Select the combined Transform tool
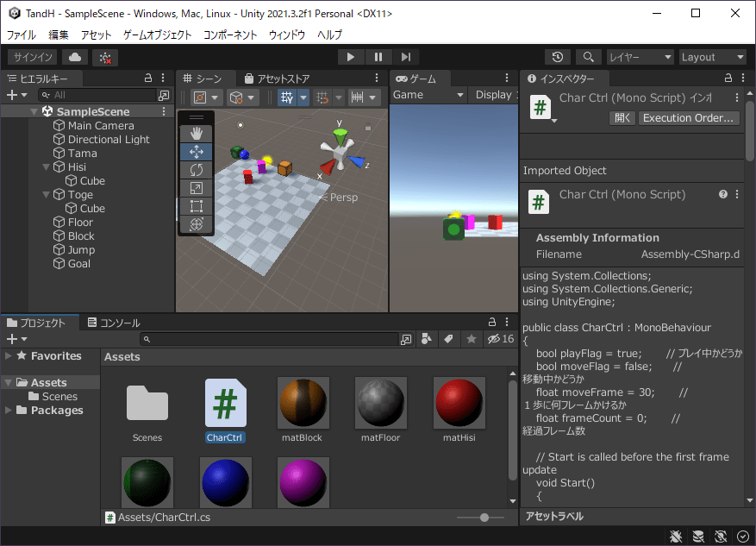Image resolution: width=756 pixels, height=546 pixels. click(197, 224)
